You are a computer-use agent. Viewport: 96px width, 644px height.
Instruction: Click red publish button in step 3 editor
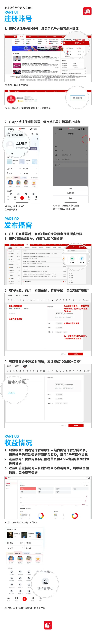pyautogui.click(x=76, y=354)
